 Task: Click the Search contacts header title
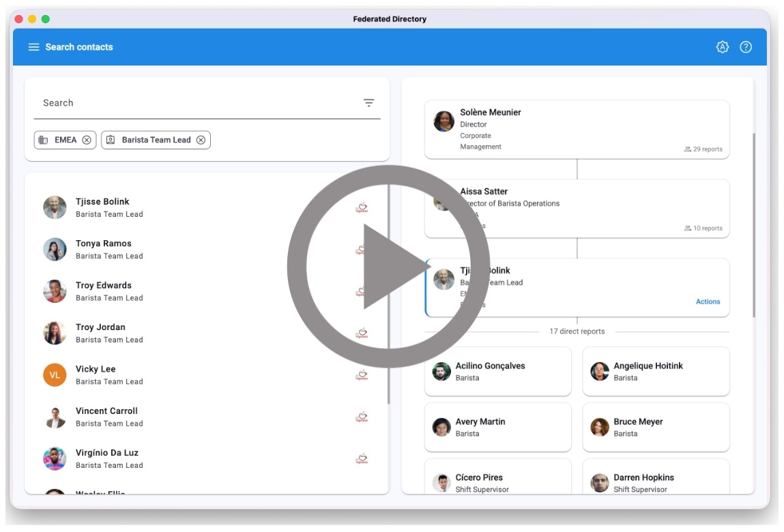click(x=79, y=47)
